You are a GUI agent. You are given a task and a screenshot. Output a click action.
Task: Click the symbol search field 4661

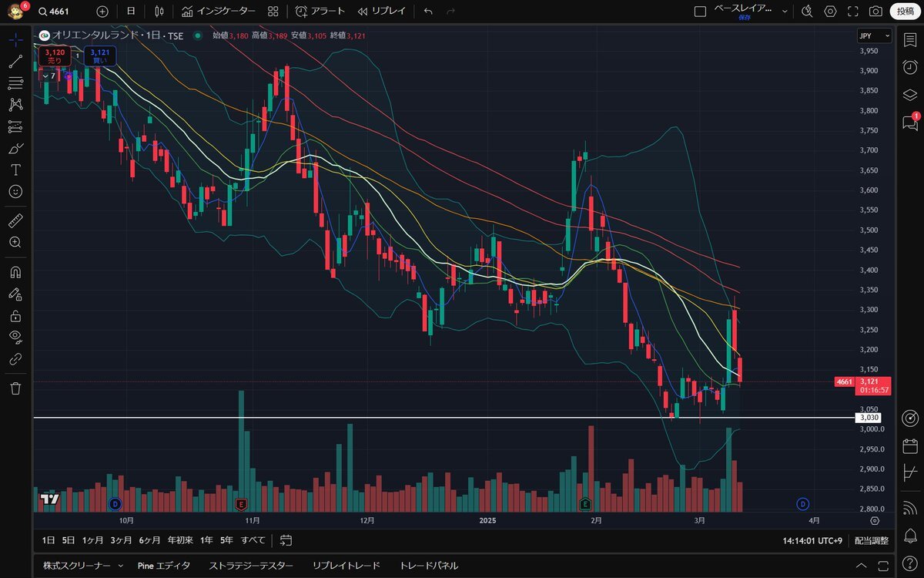coord(62,12)
